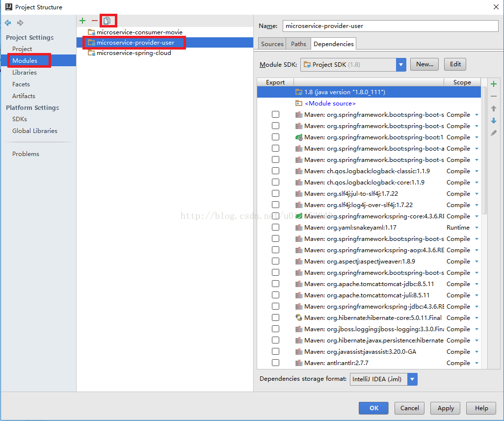The image size is (504, 421).
Task: Click the dependencies list vertical scrollbar
Action: (484, 151)
